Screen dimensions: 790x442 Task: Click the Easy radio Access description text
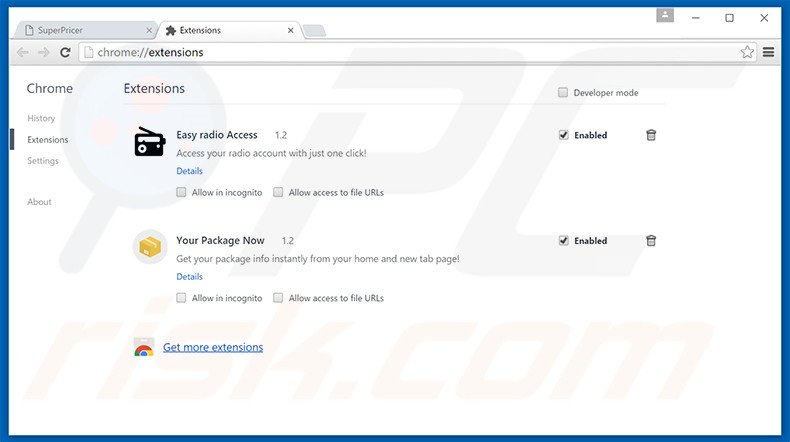(x=271, y=153)
